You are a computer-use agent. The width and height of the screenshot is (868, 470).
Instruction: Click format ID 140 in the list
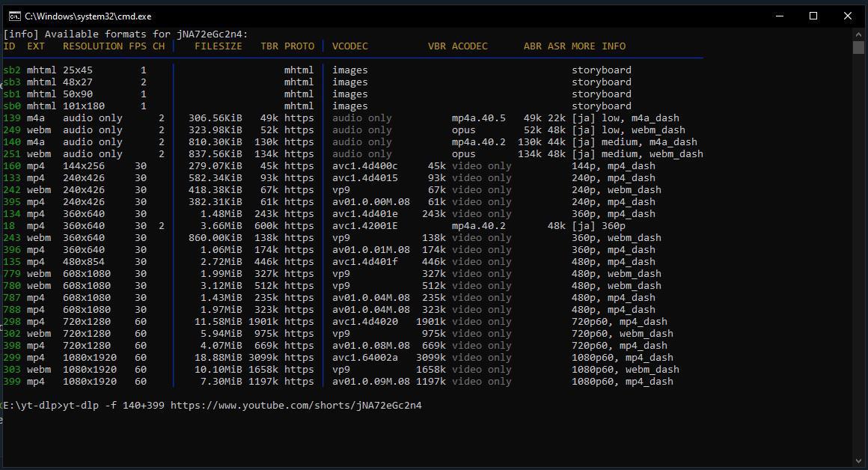(12, 141)
